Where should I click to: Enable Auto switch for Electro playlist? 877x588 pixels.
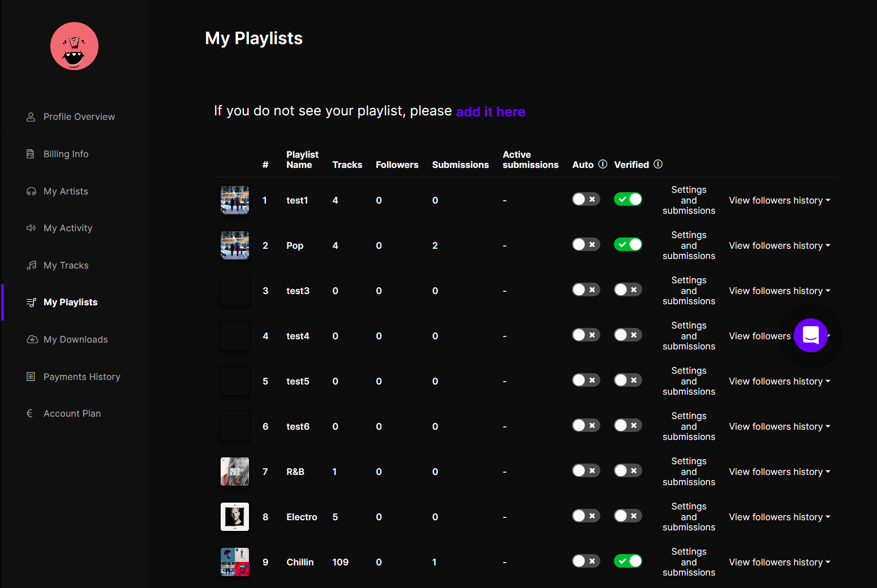(586, 516)
